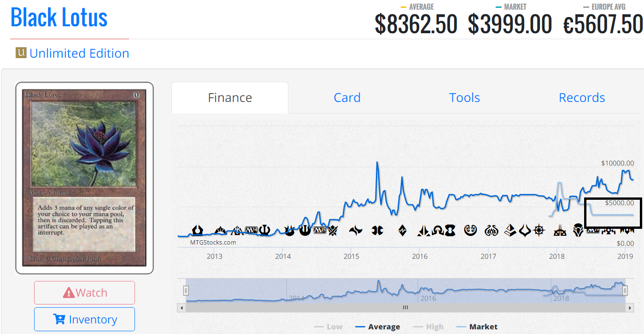The height and width of the screenshot is (334, 644).
Task: Click the Khans of Tarkir crossed-swords symbol
Action: (x=333, y=230)
